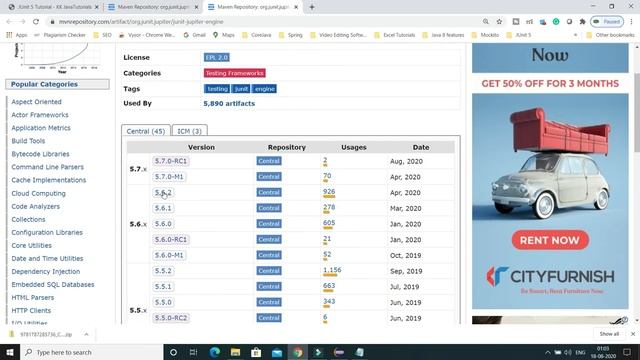Open the Maps bookmark
640x360 pixels.
[224, 35]
